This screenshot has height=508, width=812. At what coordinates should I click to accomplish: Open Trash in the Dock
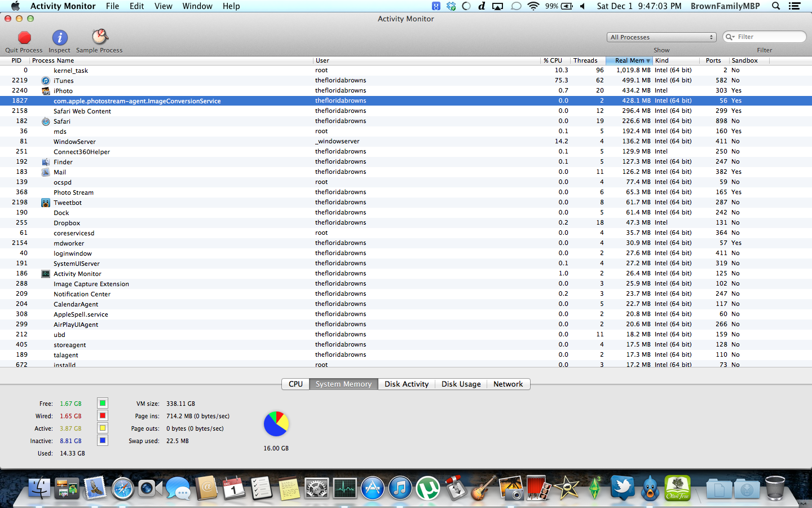[775, 488]
